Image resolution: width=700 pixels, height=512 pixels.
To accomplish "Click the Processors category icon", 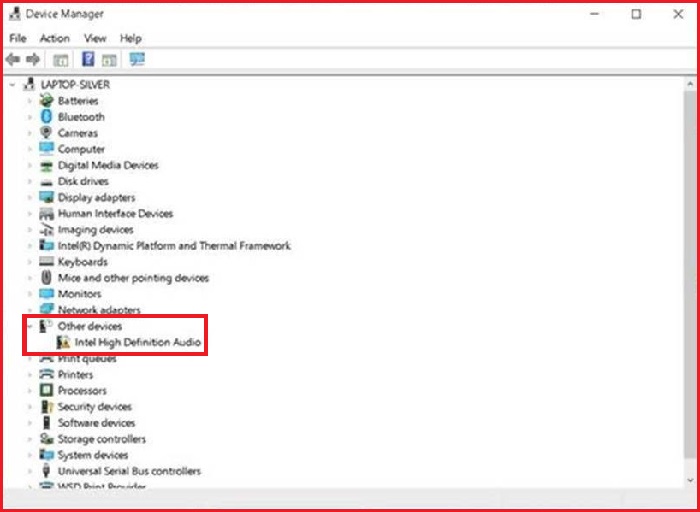I will pos(46,391).
